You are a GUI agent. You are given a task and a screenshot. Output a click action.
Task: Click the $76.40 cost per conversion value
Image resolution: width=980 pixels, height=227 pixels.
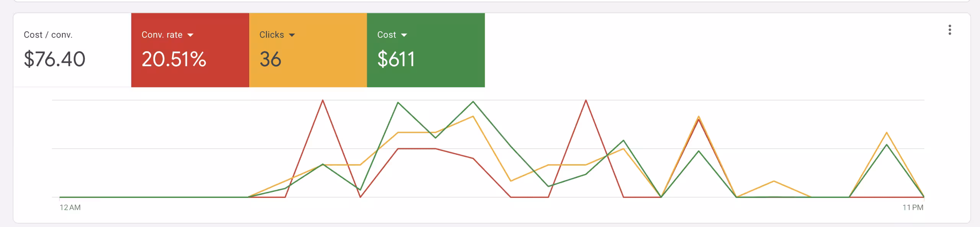pos(54,59)
